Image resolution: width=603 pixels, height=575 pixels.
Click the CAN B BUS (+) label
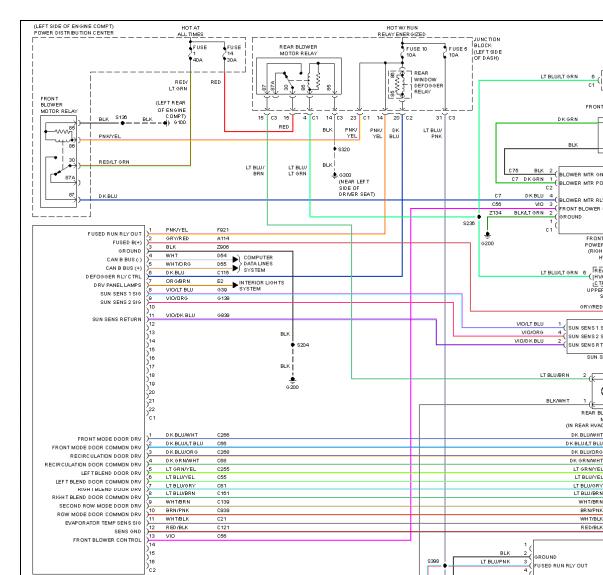[x=124, y=268]
